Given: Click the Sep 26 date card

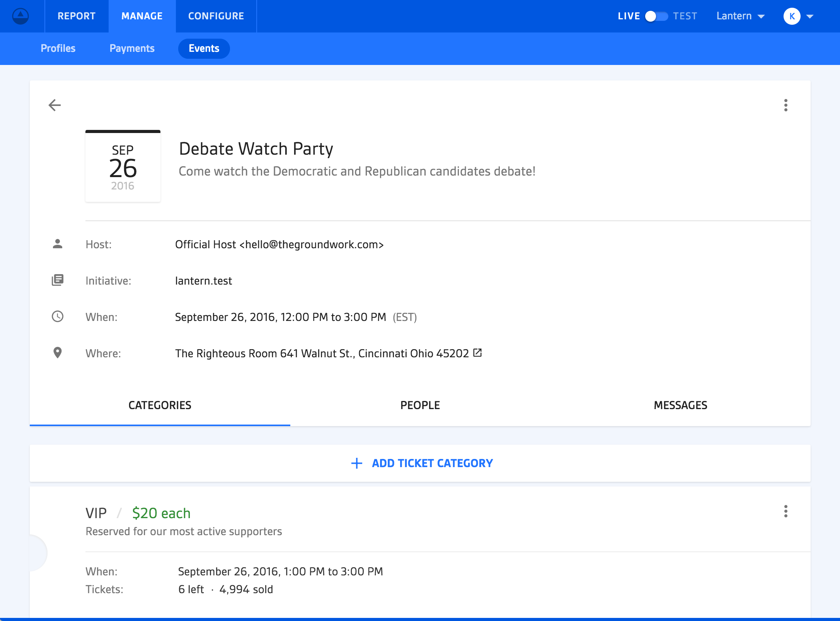Looking at the screenshot, I should [123, 167].
